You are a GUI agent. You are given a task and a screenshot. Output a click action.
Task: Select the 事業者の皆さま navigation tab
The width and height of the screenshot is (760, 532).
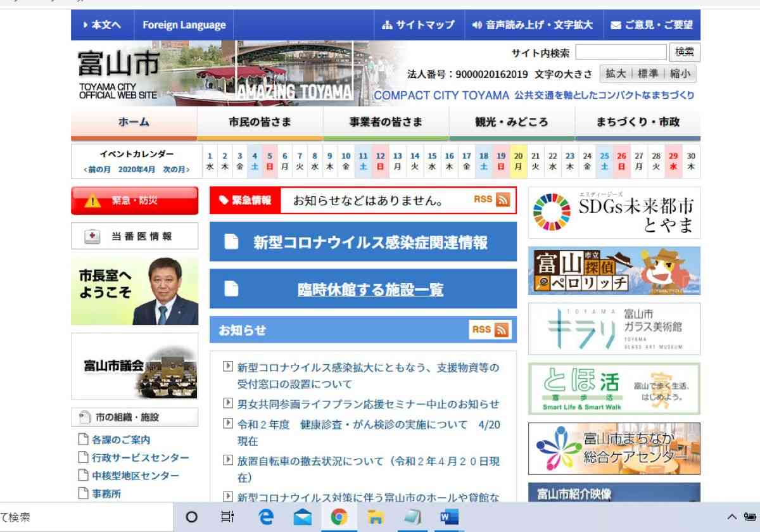(386, 123)
